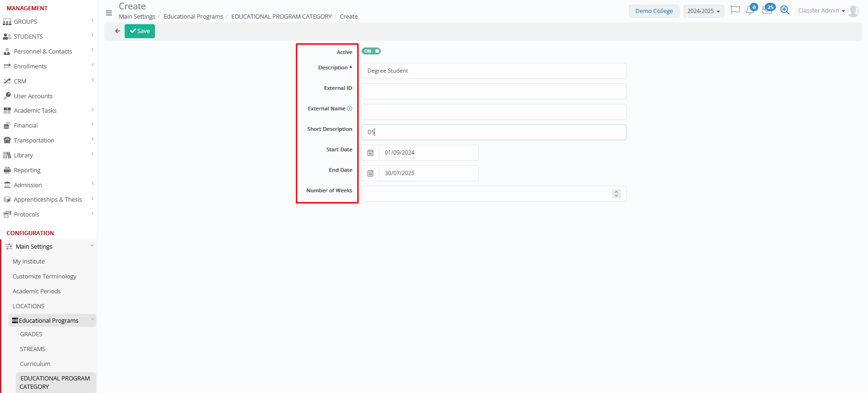Select Academic Periods in sidebar
868x393 pixels.
click(x=37, y=291)
